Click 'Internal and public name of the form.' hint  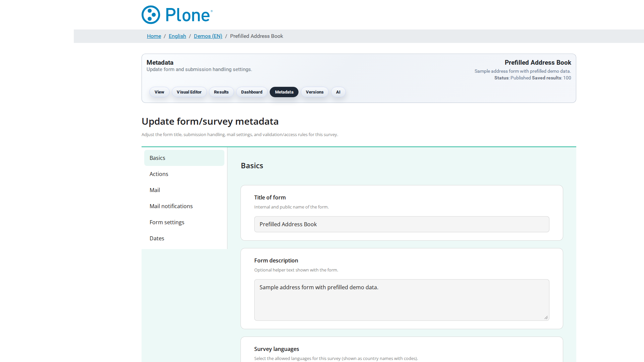pos(291,207)
